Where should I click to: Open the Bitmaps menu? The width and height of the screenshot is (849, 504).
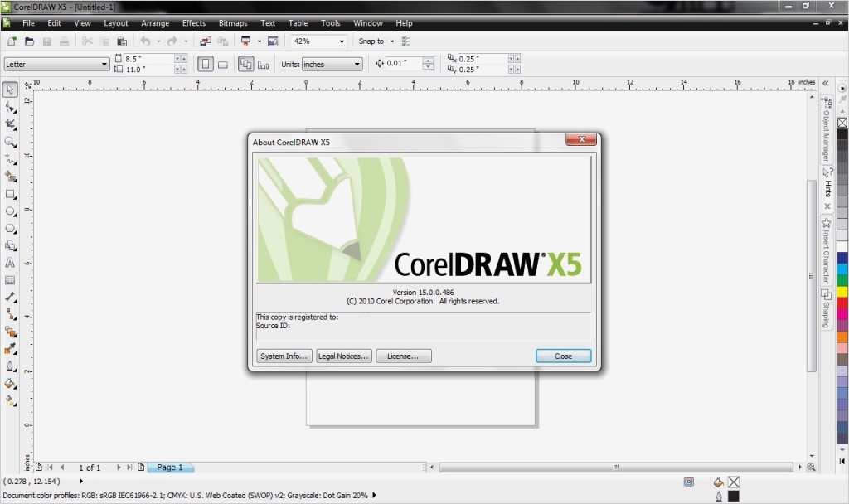(x=232, y=22)
